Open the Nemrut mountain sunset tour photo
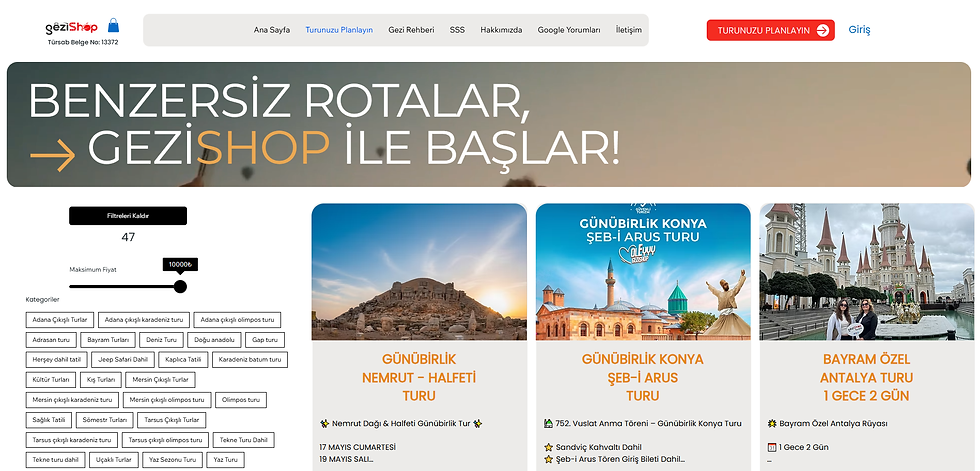The width and height of the screenshot is (980, 471). 419,272
